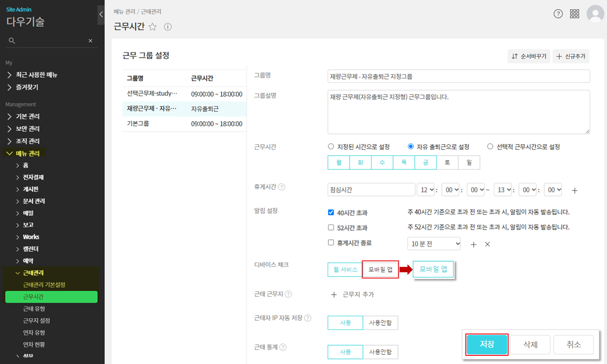Click the favorite star next to 근무시간
This screenshot has height=364, width=607.
coord(152,27)
